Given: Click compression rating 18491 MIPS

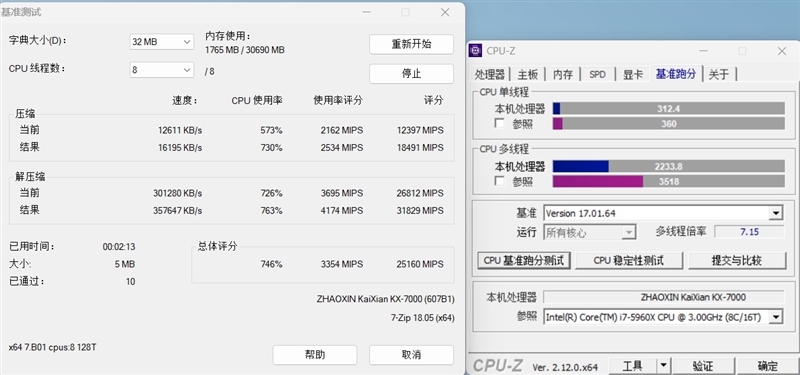Looking at the screenshot, I should click(x=420, y=147).
